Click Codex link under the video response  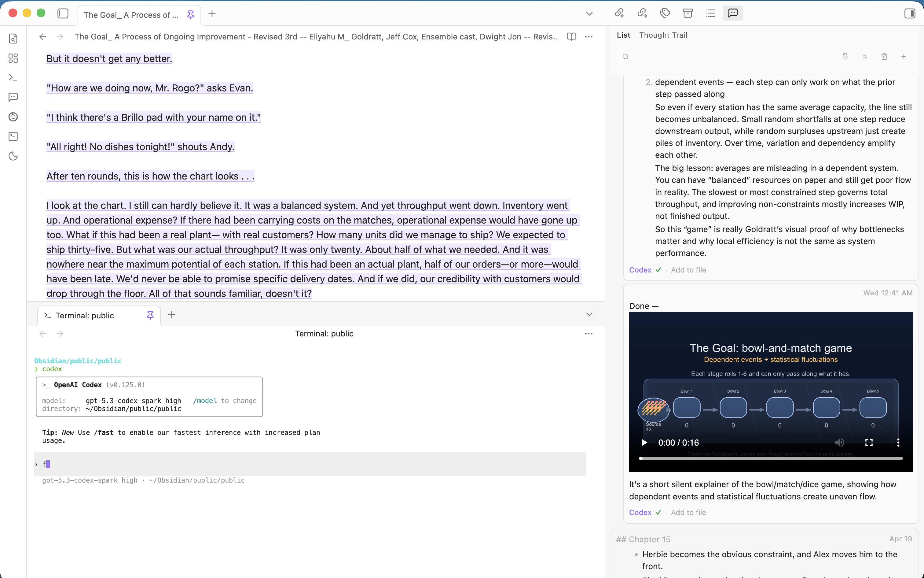coord(640,512)
